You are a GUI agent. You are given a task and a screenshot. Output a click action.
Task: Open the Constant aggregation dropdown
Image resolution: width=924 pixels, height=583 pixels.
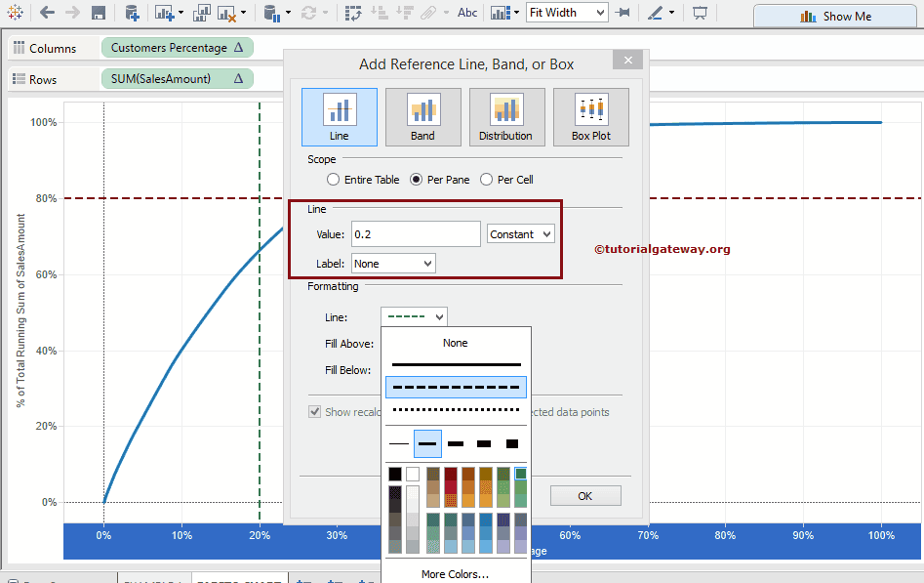pos(521,234)
